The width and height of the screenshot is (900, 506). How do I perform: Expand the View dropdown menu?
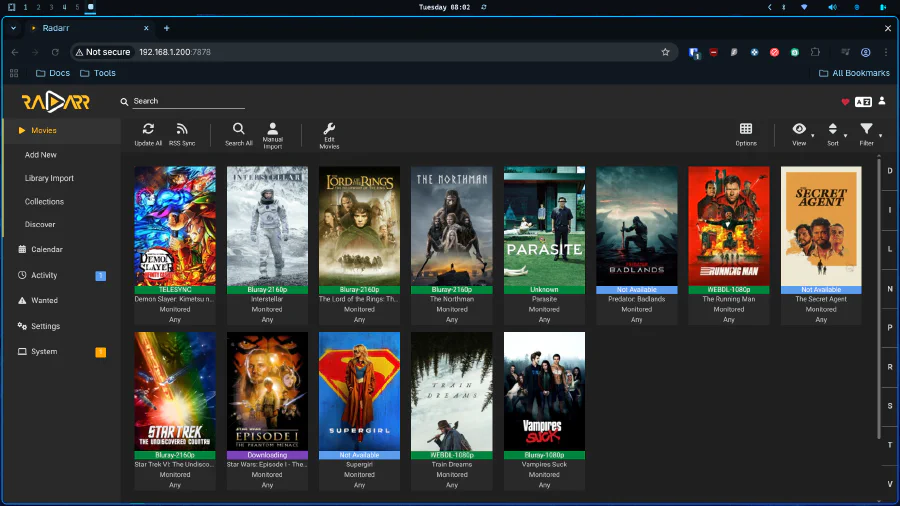tap(800, 130)
